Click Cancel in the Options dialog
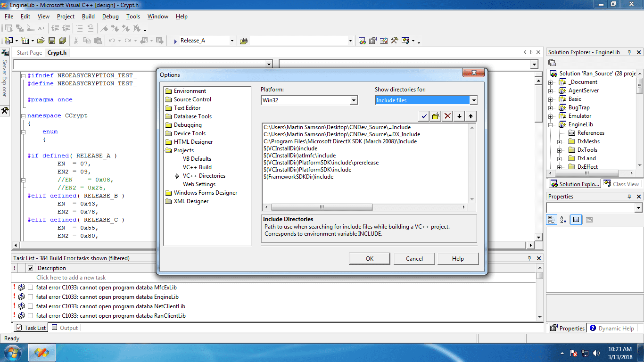The image size is (644, 362). click(x=414, y=258)
